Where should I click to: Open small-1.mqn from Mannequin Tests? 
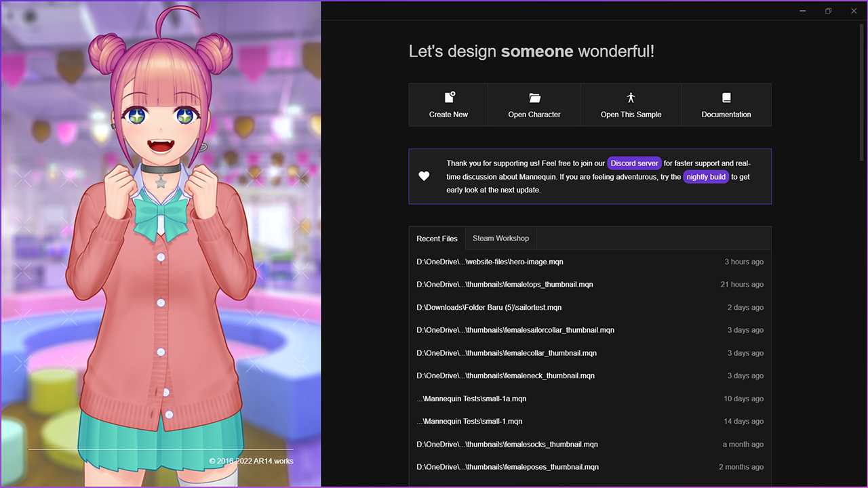(590, 422)
